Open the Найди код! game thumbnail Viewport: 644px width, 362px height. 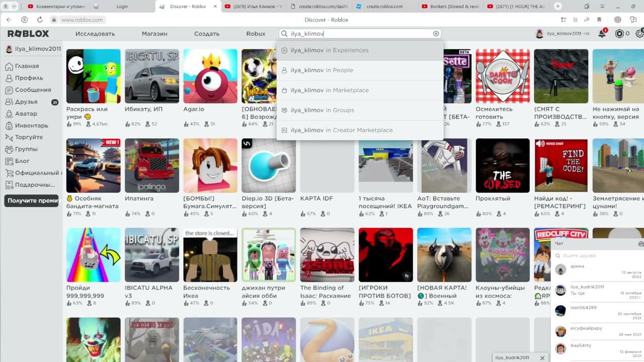pyautogui.click(x=561, y=165)
